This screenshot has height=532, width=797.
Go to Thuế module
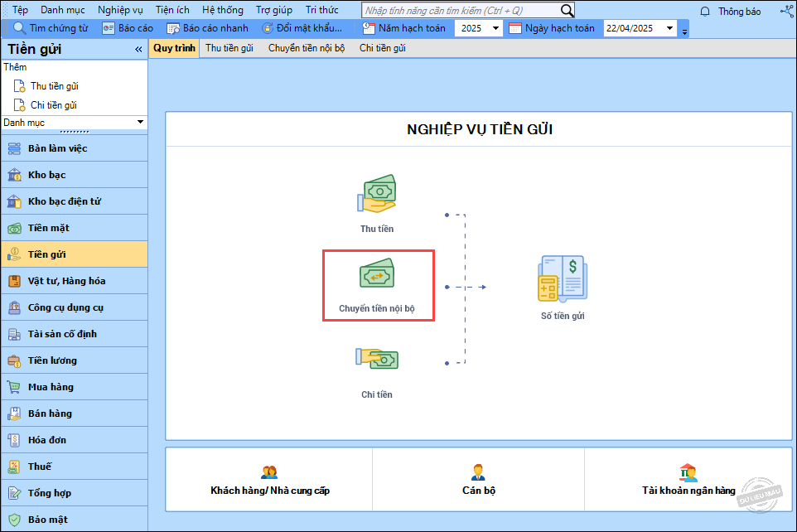(75, 467)
